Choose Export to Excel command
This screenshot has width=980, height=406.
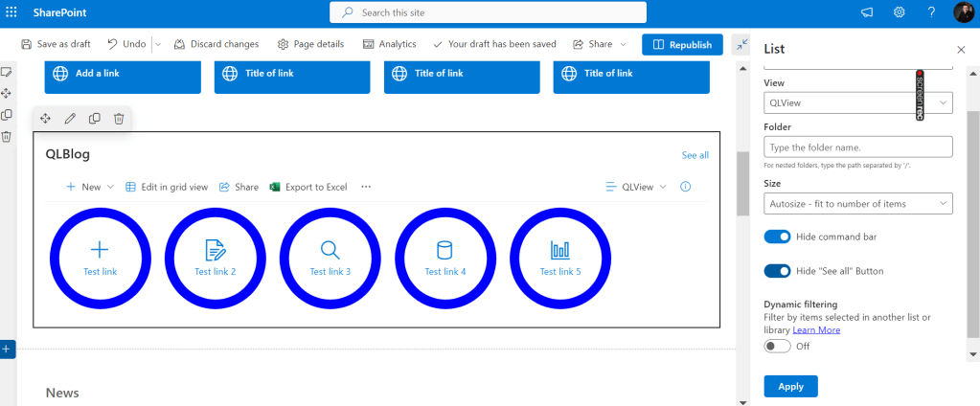308,187
